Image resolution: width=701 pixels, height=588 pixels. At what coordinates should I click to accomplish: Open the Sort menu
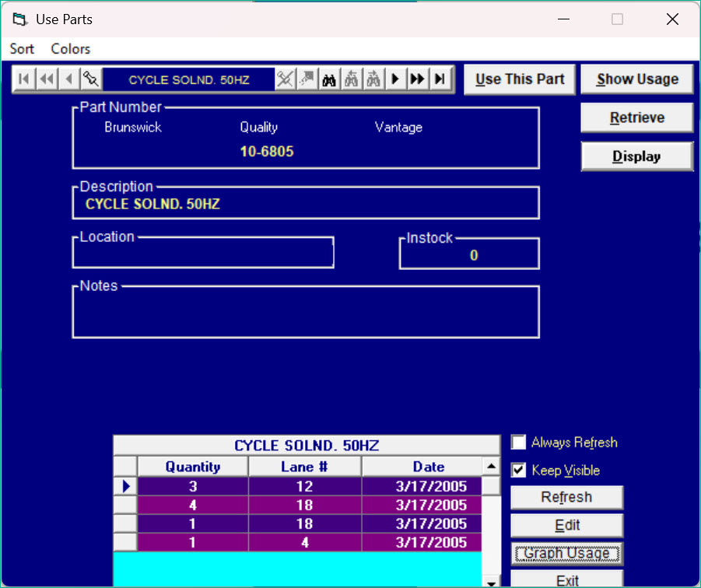pyautogui.click(x=22, y=49)
